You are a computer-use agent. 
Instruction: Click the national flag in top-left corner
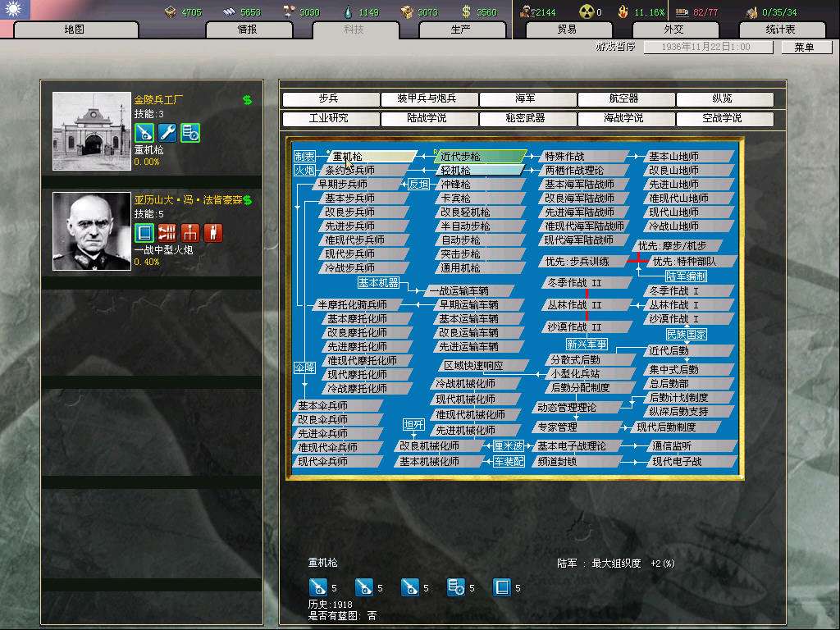(x=15, y=10)
